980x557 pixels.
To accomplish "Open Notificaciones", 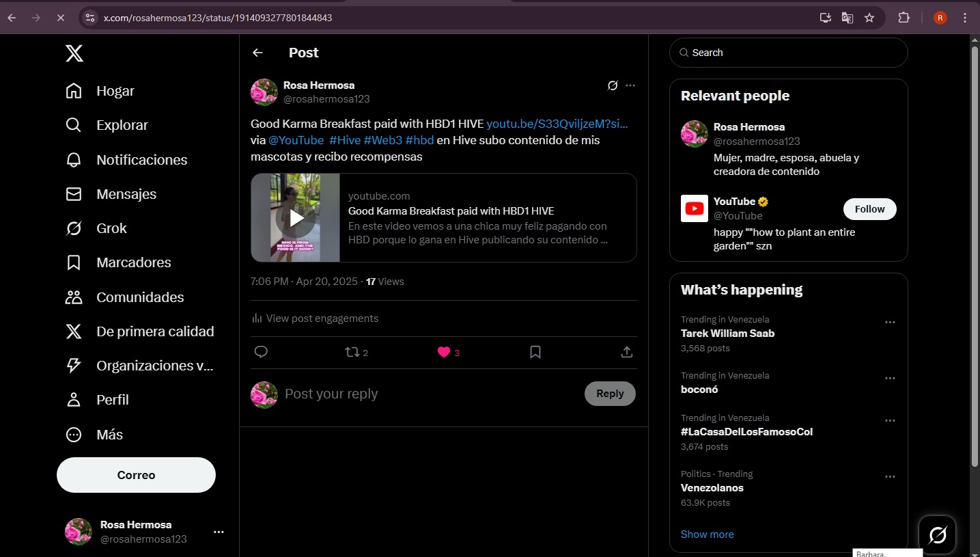I will click(126, 160).
